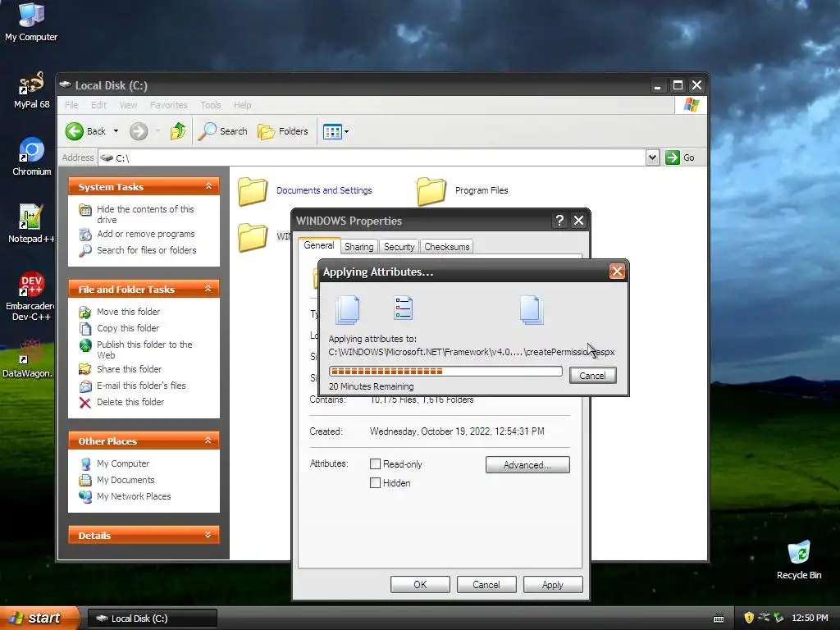This screenshot has height=630, width=840.
Task: Collapse Other Places panel
Action: [208, 441]
